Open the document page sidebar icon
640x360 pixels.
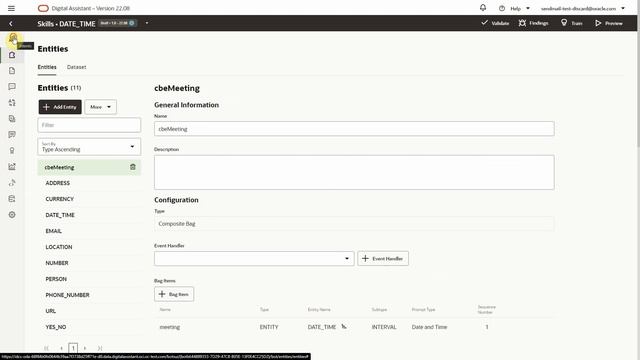click(x=12, y=71)
